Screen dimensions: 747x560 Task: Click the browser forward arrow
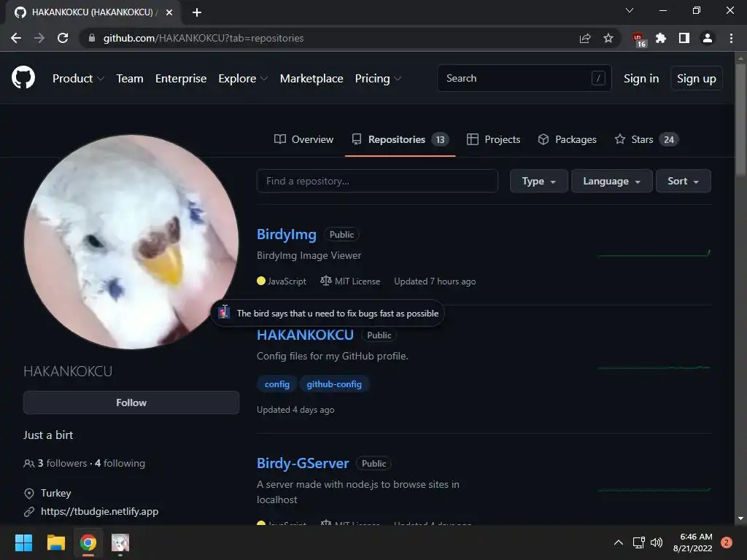(x=39, y=38)
